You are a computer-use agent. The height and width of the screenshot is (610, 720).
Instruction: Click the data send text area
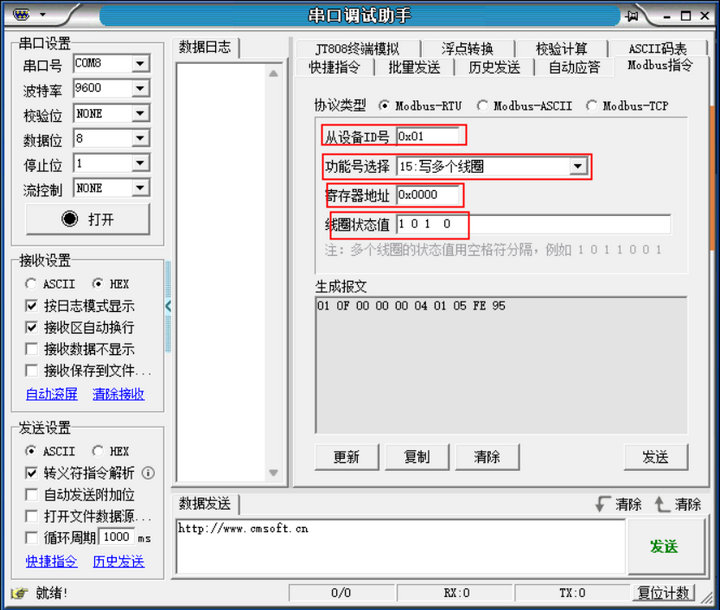point(400,547)
